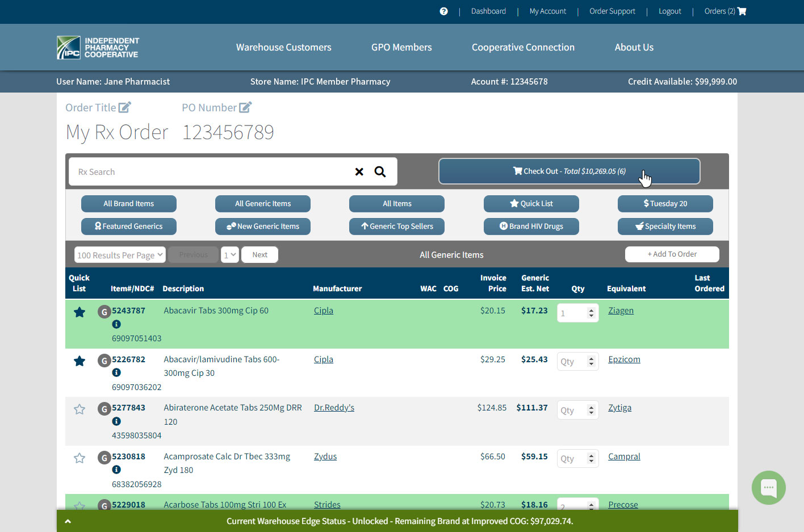Show Specialty Items
804x532 pixels.
(665, 226)
